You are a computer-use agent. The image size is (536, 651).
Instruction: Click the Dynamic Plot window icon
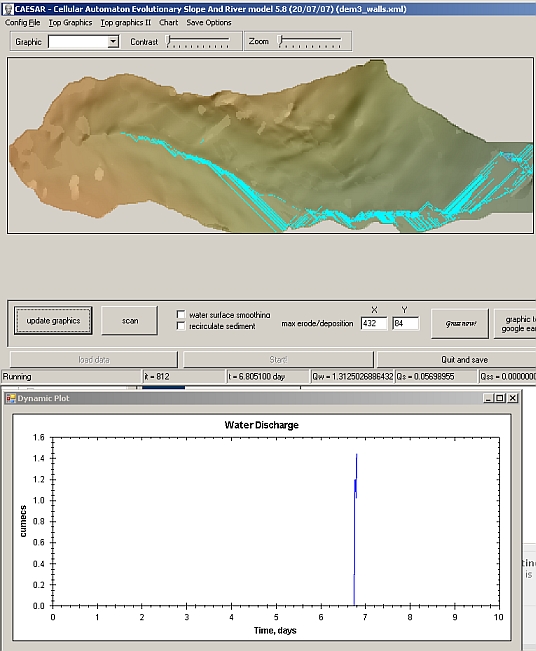click(x=11, y=398)
